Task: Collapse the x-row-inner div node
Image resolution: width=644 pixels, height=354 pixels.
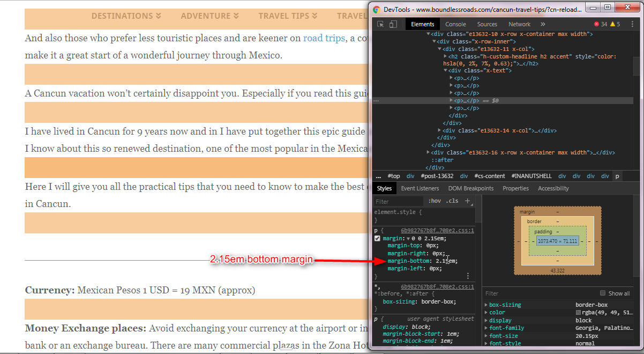Action: point(434,41)
